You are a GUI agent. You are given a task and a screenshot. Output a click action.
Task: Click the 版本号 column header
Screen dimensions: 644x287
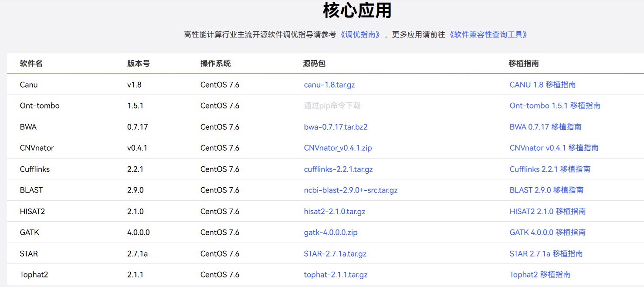coord(139,64)
